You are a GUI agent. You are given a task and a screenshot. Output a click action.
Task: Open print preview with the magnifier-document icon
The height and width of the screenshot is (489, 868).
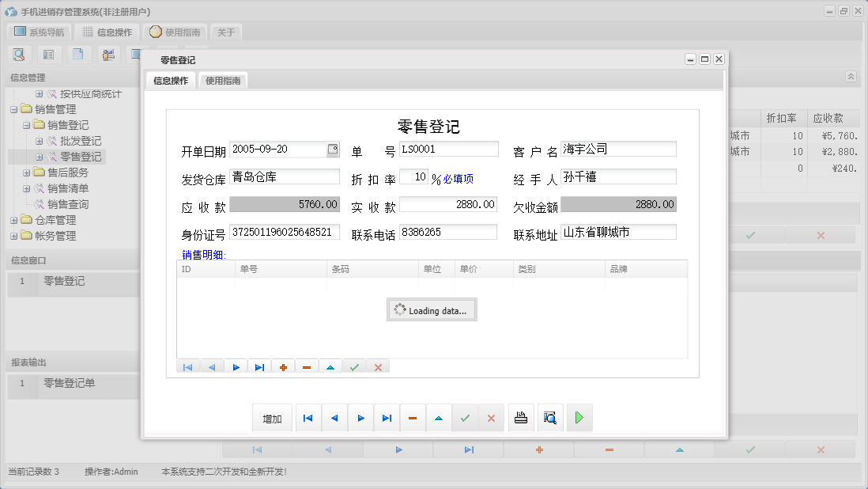point(550,417)
